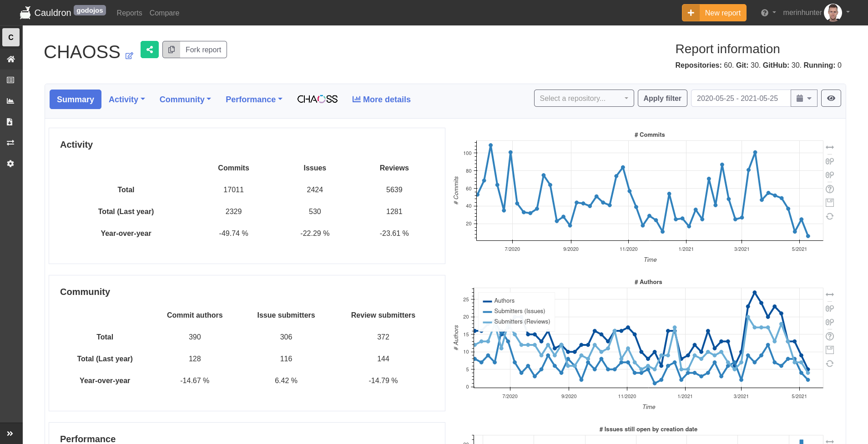Viewport: 868px width, 444px height.
Task: Click the 390 commit authors total
Action: pos(195,337)
